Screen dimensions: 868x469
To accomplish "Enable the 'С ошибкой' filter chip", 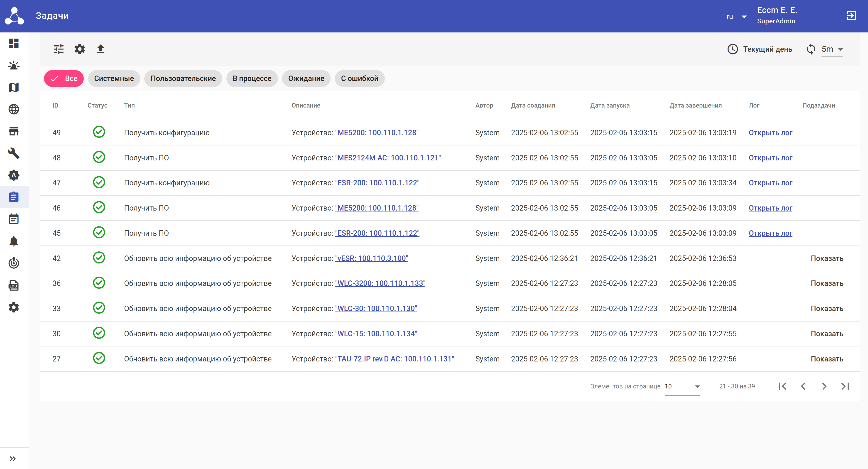I will pyautogui.click(x=359, y=79).
